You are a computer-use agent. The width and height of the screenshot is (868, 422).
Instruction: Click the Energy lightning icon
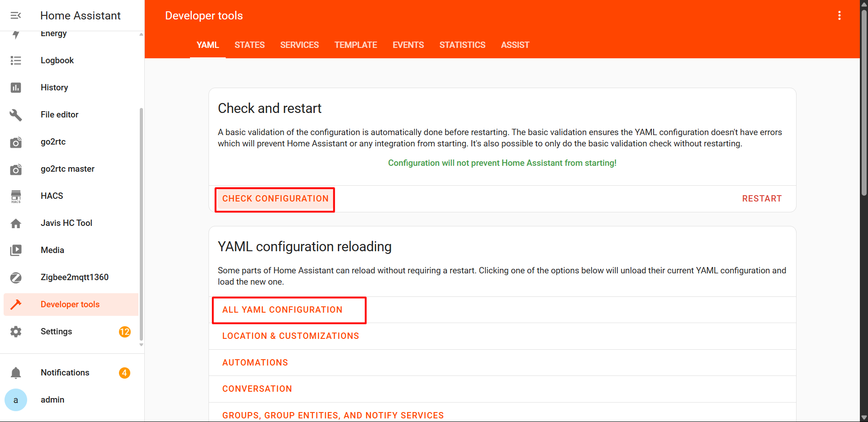tap(16, 34)
